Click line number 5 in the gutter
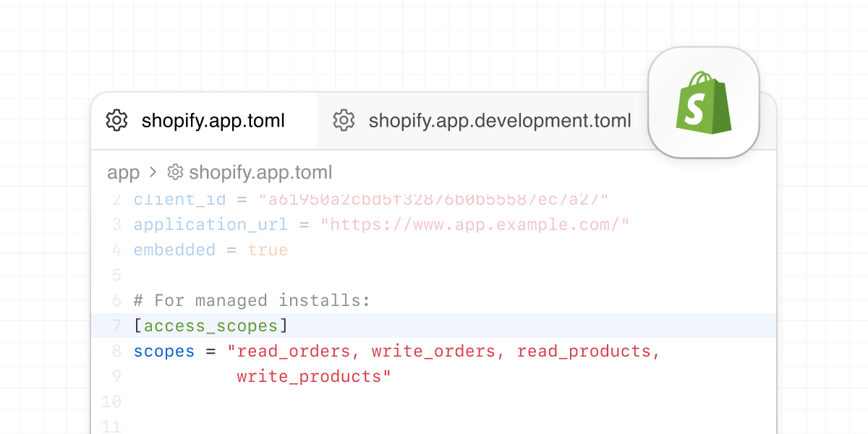Image resolution: width=868 pixels, height=434 pixels. pyautogui.click(x=116, y=275)
